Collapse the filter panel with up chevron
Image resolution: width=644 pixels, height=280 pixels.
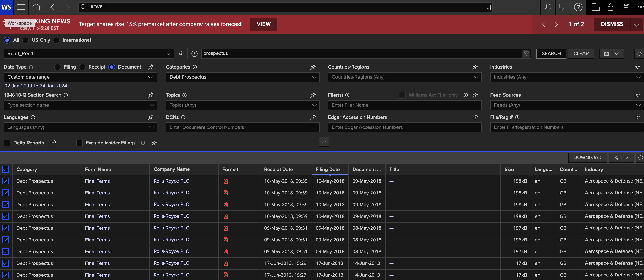tap(324, 142)
